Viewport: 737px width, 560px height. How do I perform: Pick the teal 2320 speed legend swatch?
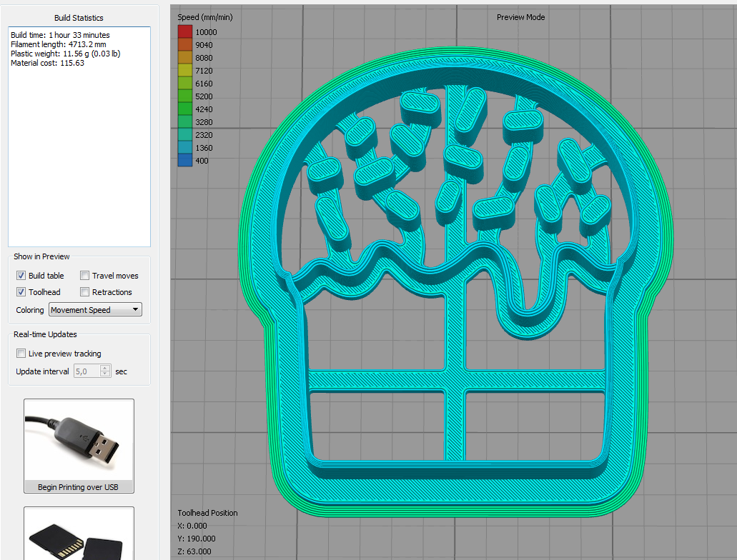tap(185, 135)
